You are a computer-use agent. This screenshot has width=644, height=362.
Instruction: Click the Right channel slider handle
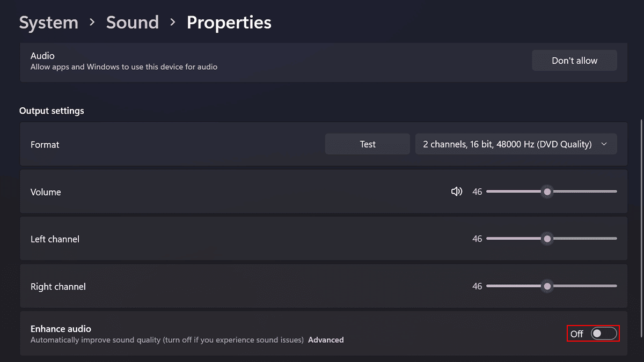547,286
